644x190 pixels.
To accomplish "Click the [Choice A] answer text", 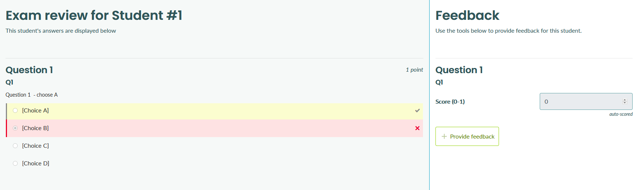I will point(35,111).
